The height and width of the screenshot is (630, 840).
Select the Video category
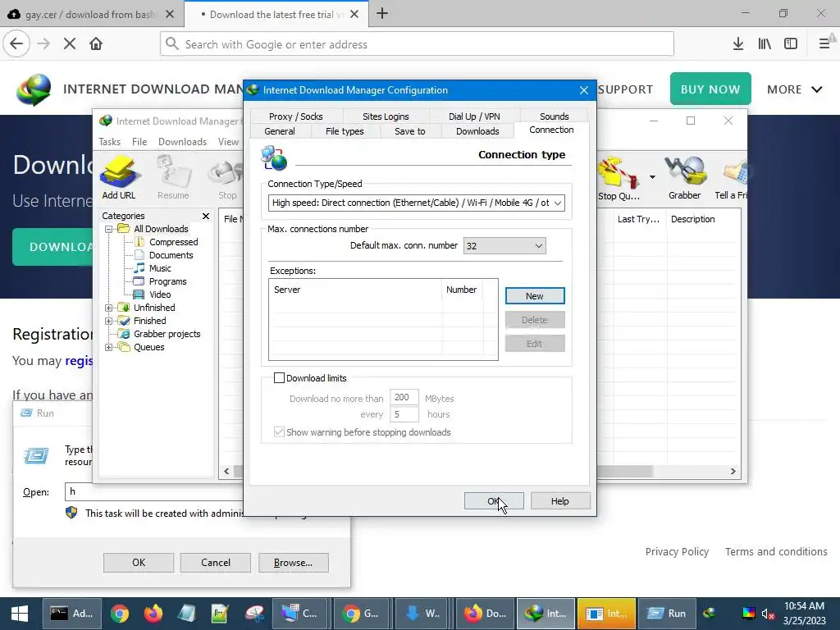[x=160, y=294]
